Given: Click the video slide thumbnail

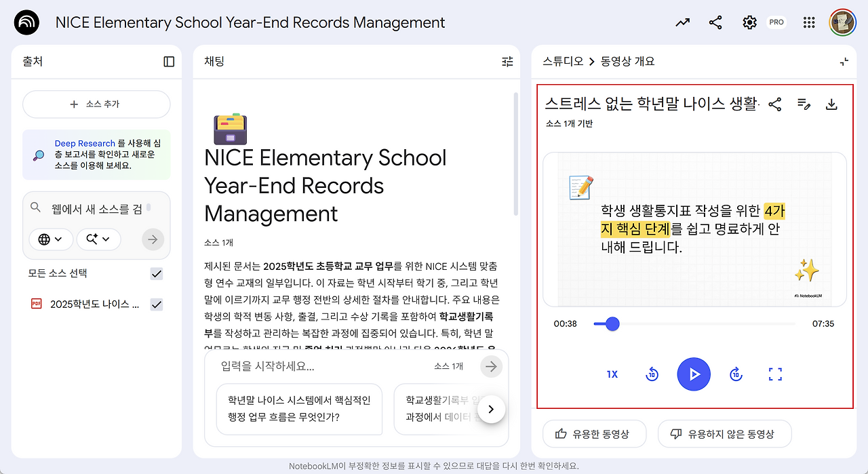Looking at the screenshot, I should pyautogui.click(x=694, y=229).
